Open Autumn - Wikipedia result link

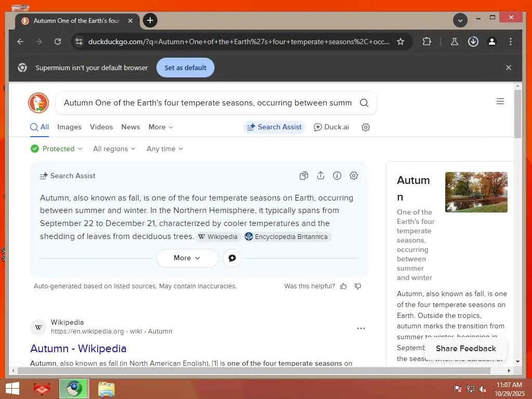tap(78, 349)
